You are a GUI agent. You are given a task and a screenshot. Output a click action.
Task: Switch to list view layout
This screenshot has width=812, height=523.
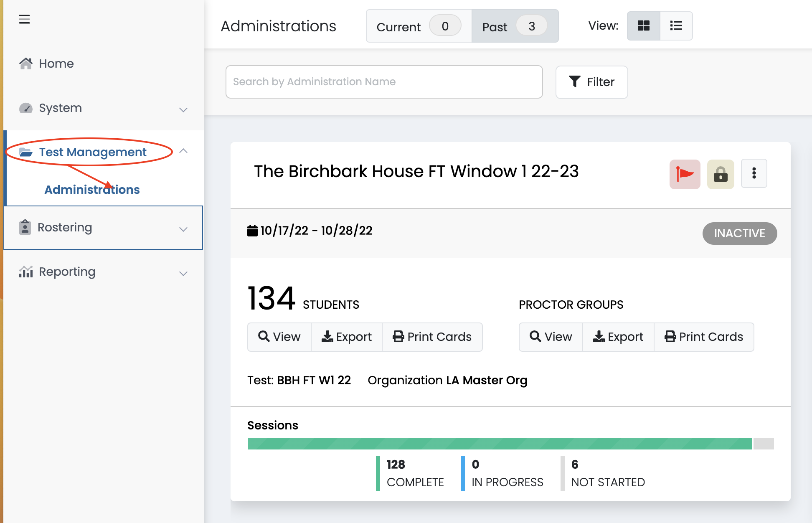(x=676, y=26)
